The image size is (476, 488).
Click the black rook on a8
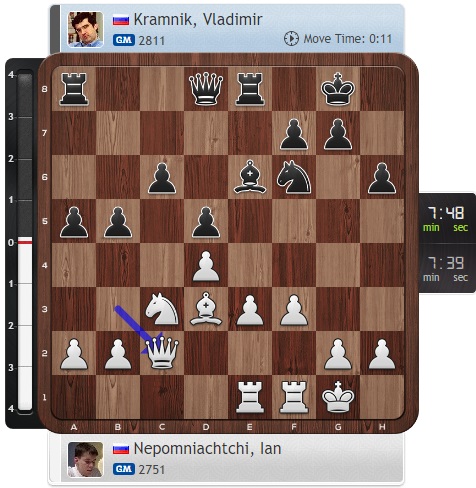(x=74, y=89)
